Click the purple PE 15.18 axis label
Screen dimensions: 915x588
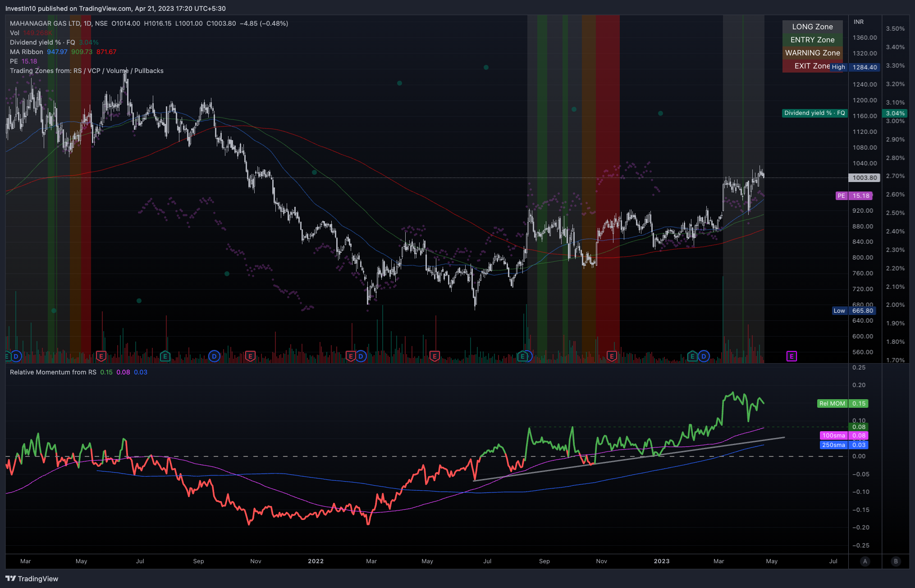coord(854,196)
